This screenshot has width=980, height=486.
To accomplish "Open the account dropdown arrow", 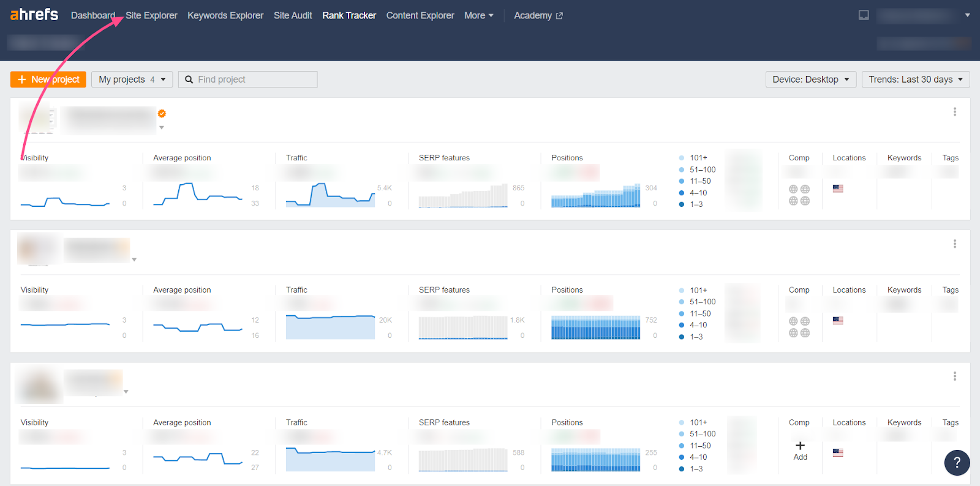I will point(967,15).
